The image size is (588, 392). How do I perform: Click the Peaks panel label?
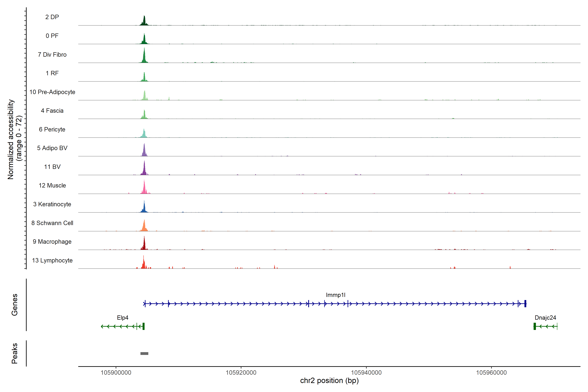coord(15,353)
